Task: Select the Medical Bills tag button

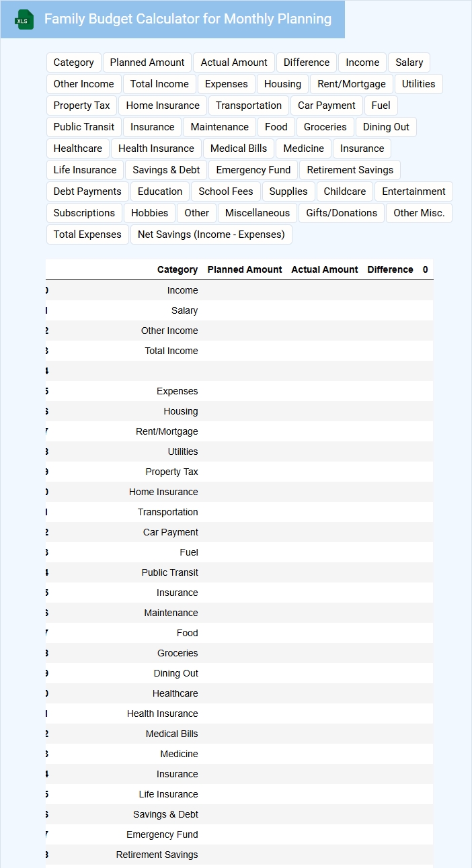Action: 239,148
